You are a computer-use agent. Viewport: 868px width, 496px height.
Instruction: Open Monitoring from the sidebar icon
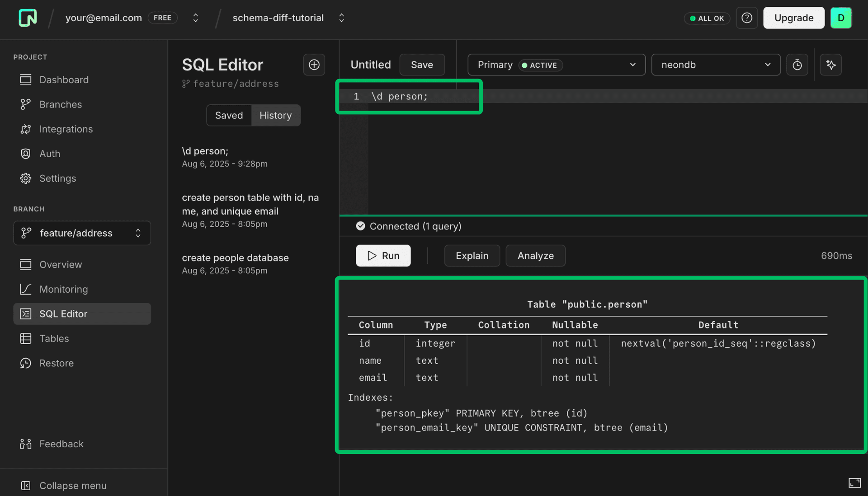26,289
